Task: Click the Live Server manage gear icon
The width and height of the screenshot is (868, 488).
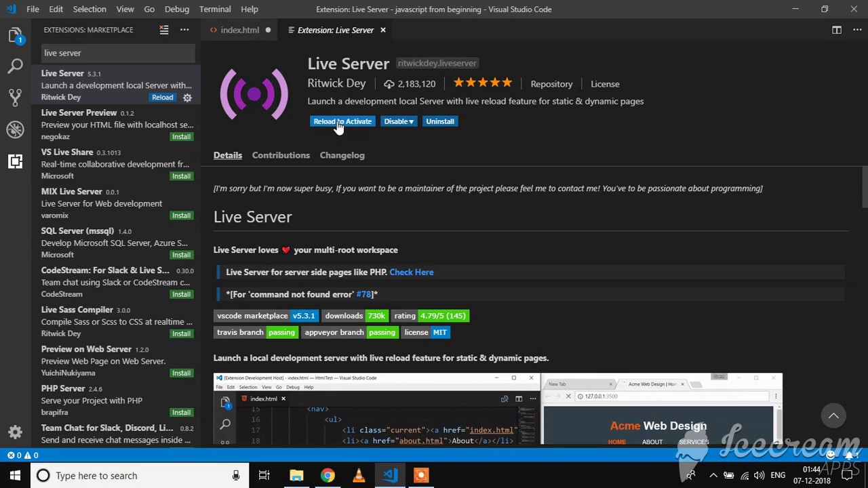Action: 187,98
